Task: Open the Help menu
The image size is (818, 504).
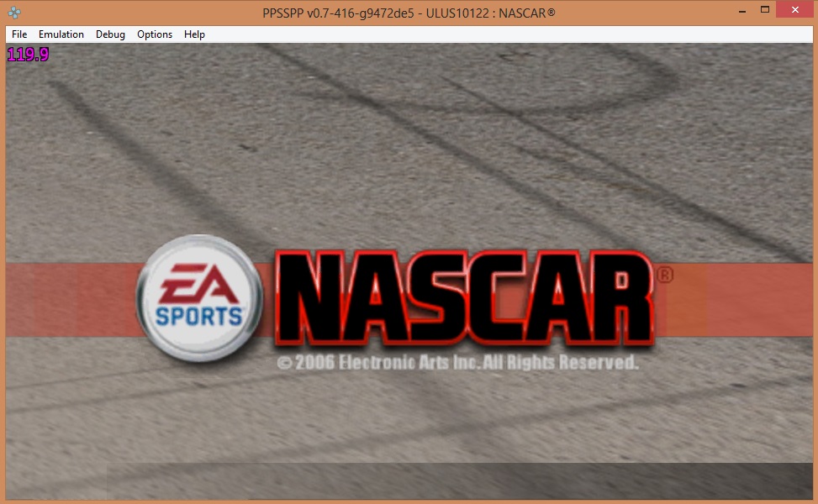Action: coord(194,34)
